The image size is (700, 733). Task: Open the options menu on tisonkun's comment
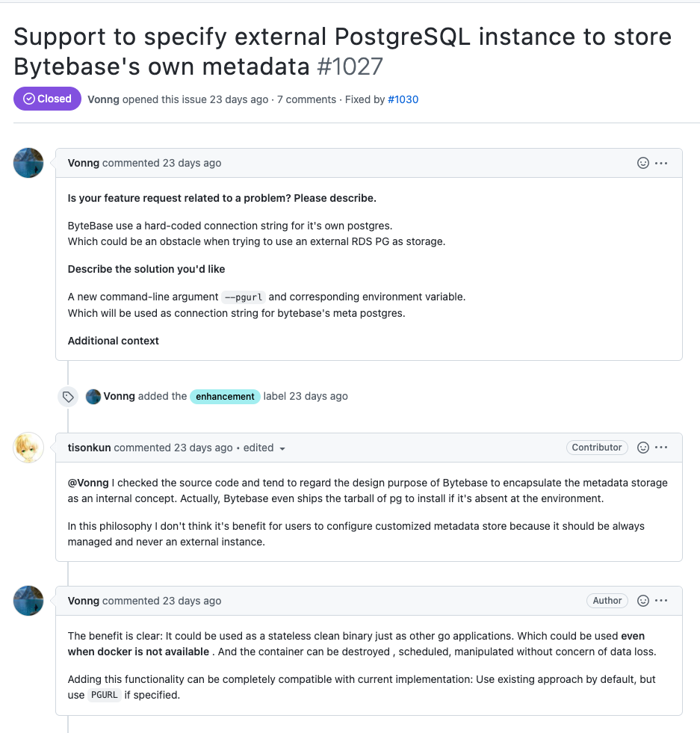click(661, 448)
